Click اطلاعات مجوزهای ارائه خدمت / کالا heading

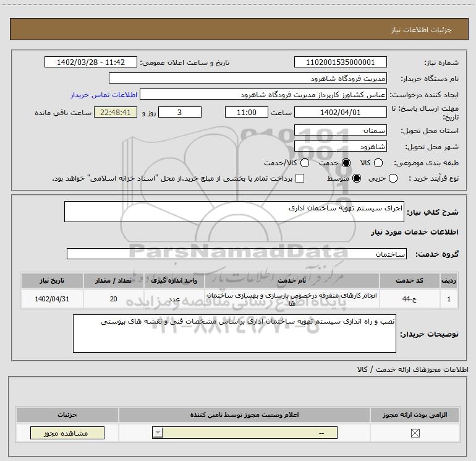click(x=412, y=369)
